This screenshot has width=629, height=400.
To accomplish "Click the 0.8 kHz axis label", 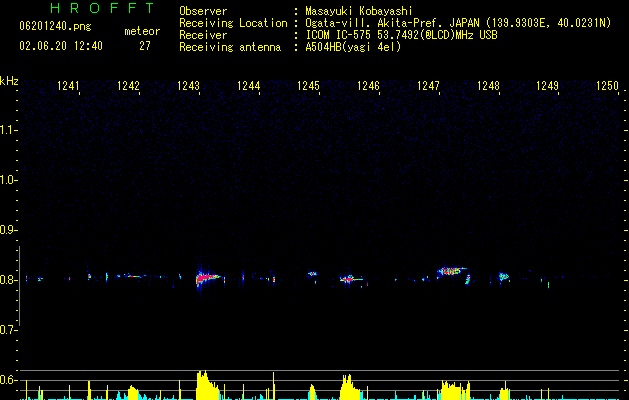I will point(8,280).
